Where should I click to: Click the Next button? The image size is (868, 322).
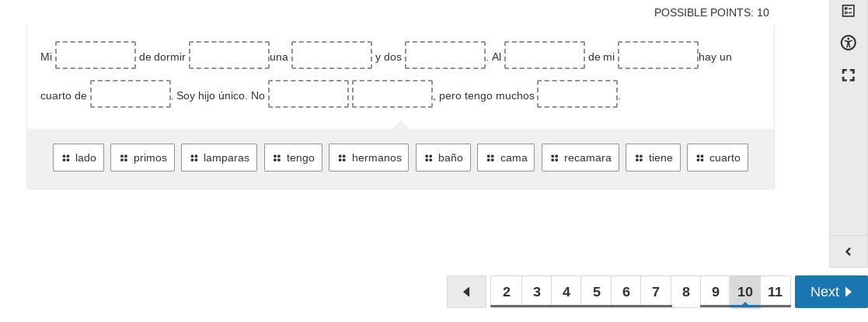(831, 292)
